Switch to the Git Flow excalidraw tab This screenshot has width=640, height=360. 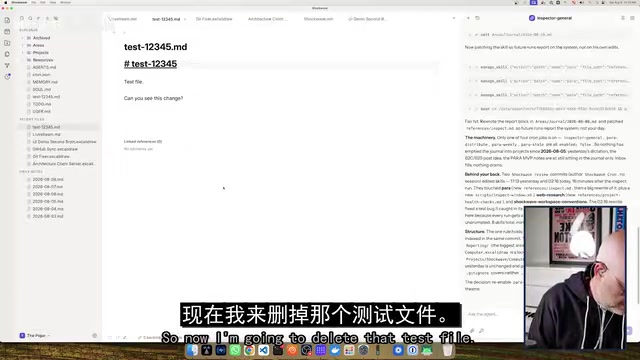point(214,19)
